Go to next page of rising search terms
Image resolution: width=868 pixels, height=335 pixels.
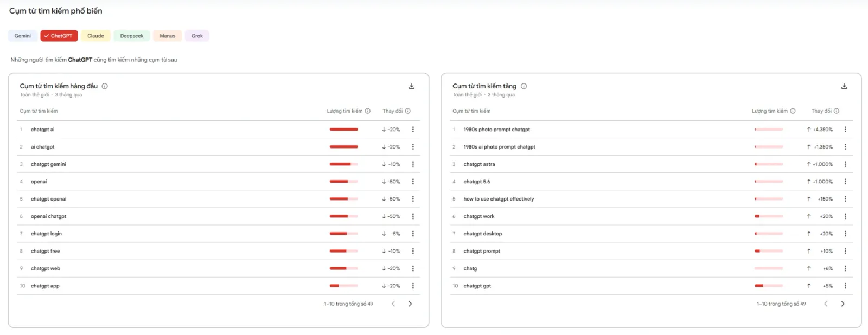click(x=843, y=304)
